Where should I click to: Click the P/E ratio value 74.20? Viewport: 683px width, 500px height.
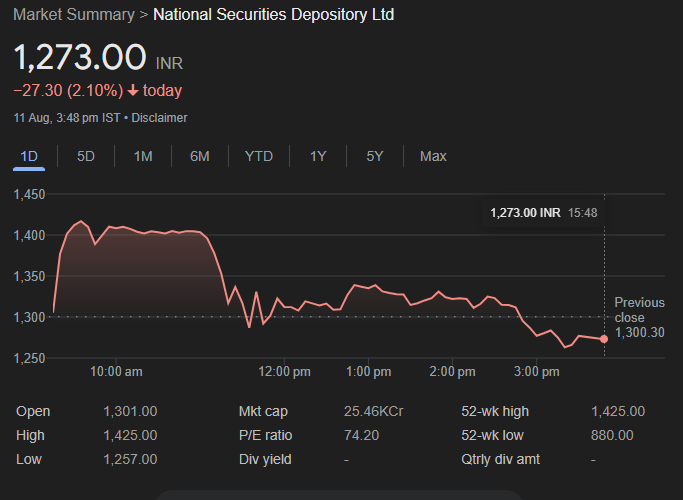(362, 436)
